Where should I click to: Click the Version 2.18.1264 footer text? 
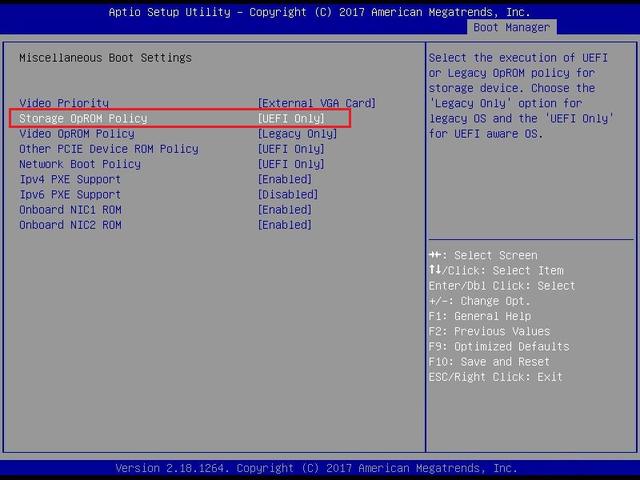pos(316,468)
